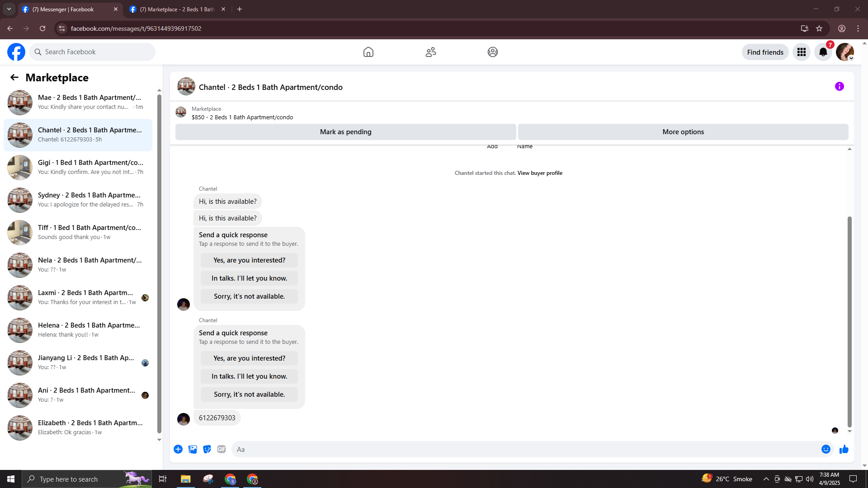Click the chat conversation scrollbar

849,322
